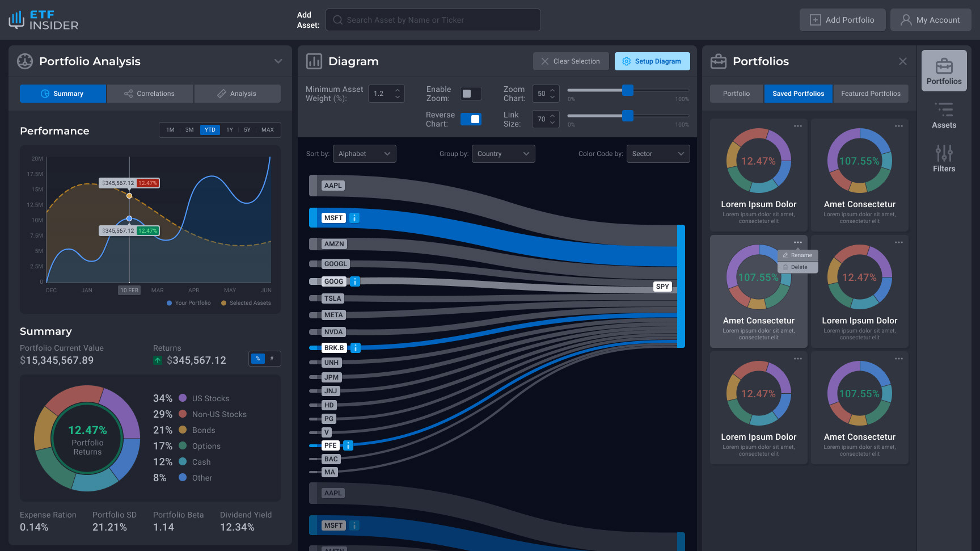Open Saved Portfolios tab

798,94
